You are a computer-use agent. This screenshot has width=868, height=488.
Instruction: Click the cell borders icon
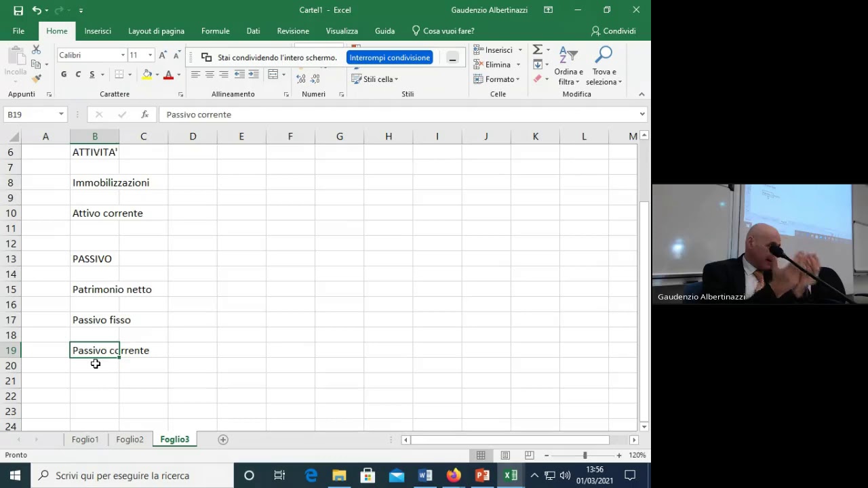119,75
